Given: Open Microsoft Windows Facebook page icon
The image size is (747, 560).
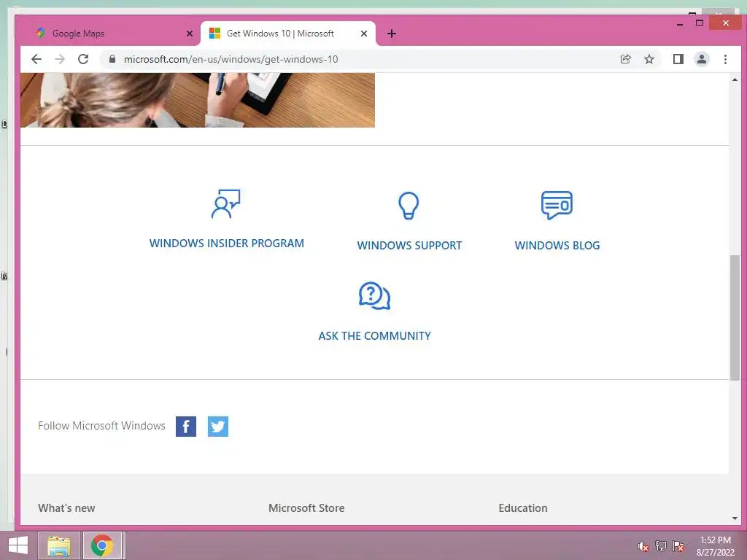Looking at the screenshot, I should (186, 426).
